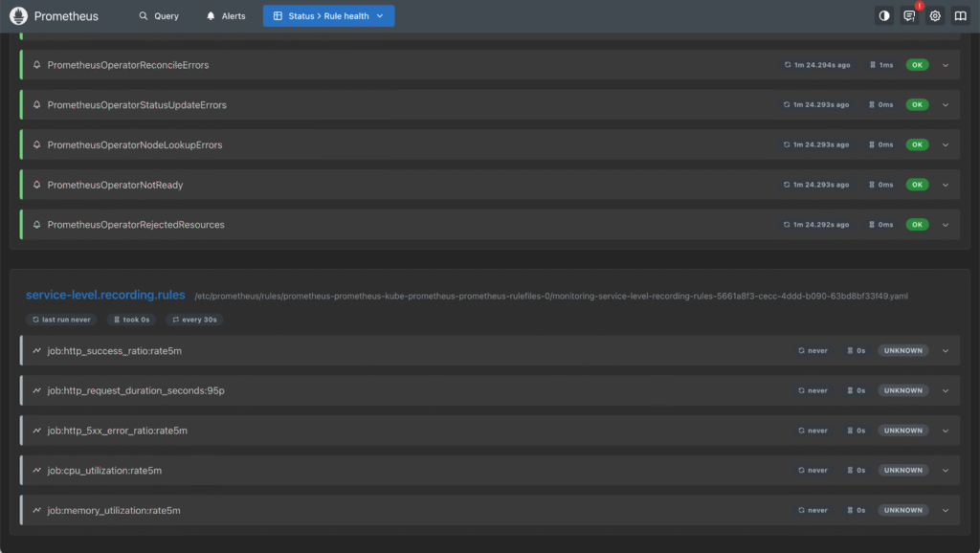Click the bell icon of PrometheusOperatorStatusUpdateErrors
Image resolution: width=980 pixels, height=553 pixels.
(x=37, y=105)
